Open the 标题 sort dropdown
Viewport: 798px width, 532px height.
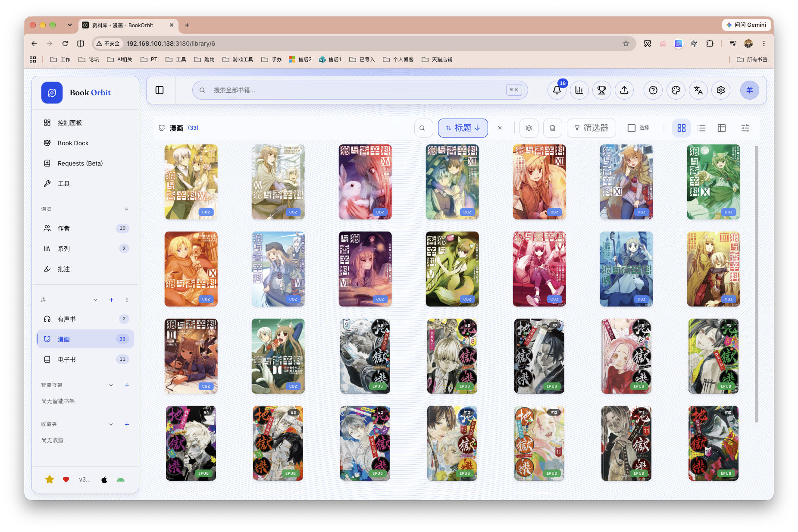pyautogui.click(x=463, y=128)
